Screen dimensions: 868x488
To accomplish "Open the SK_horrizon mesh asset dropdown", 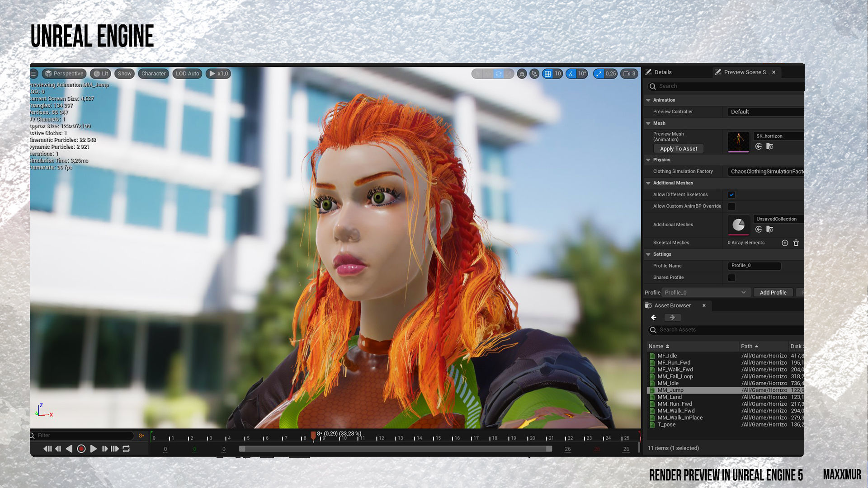I will pyautogui.click(x=778, y=136).
